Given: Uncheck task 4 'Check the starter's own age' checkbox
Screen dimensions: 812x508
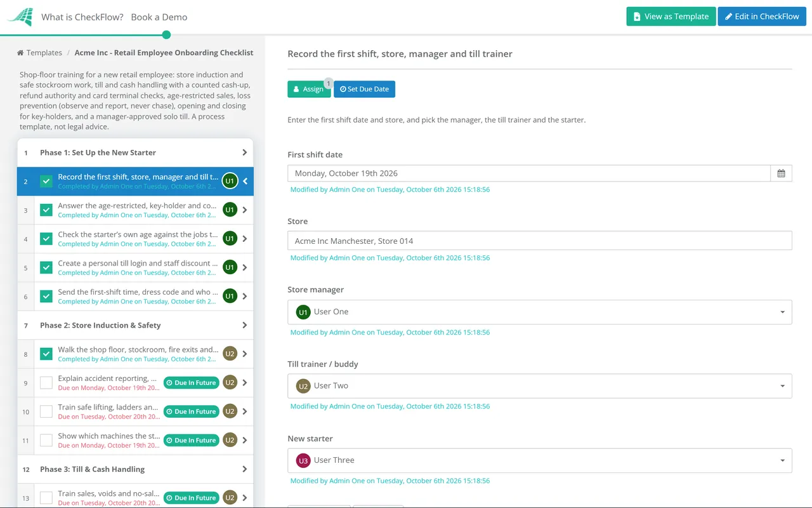Looking at the screenshot, I should point(46,239).
